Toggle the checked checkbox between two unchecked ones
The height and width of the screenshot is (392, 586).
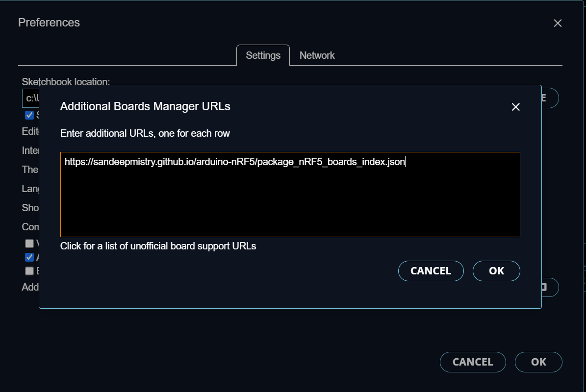29,257
